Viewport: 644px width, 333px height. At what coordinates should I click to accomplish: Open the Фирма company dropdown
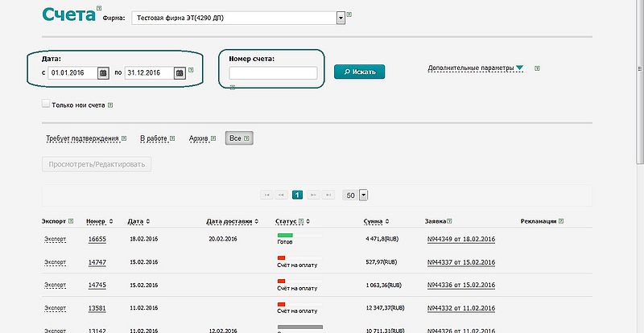pos(341,16)
